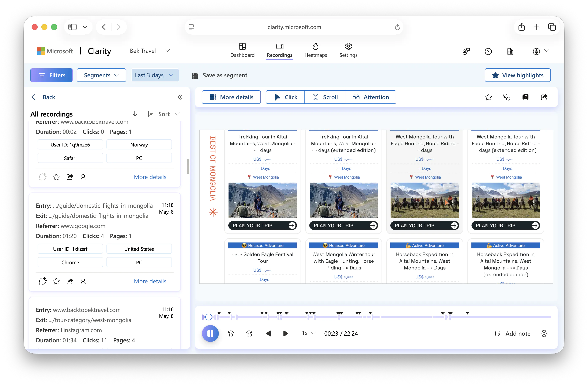Toggle the browser sidebar button
The image size is (588, 385).
pyautogui.click(x=72, y=27)
